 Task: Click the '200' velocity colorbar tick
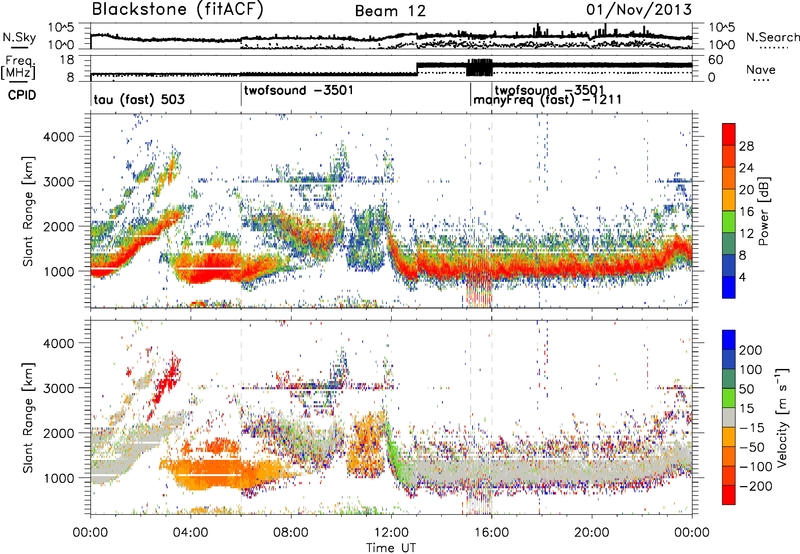click(750, 350)
